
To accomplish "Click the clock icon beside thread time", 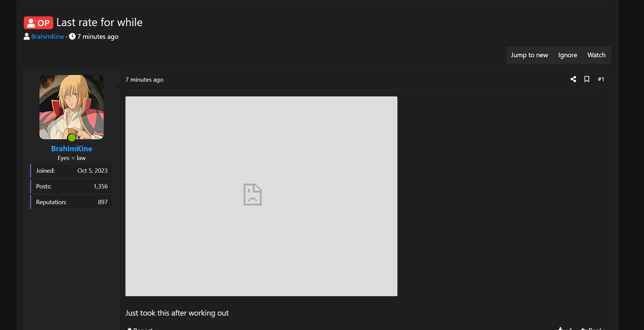I will pos(72,36).
